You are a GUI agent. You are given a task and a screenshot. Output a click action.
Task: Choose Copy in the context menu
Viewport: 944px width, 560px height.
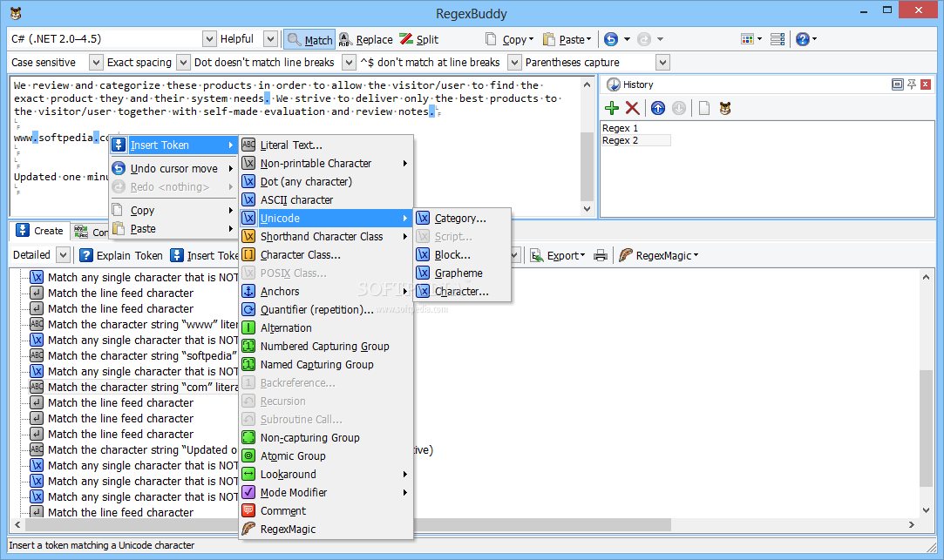click(x=173, y=211)
